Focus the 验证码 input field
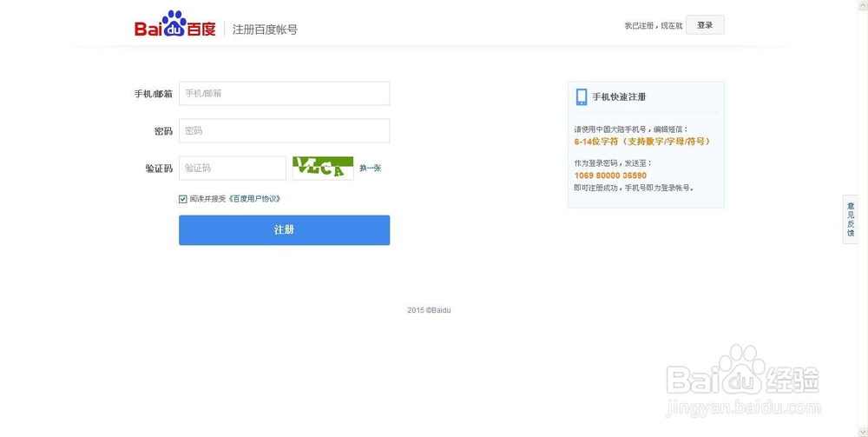This screenshot has height=437, width=868. (233, 168)
